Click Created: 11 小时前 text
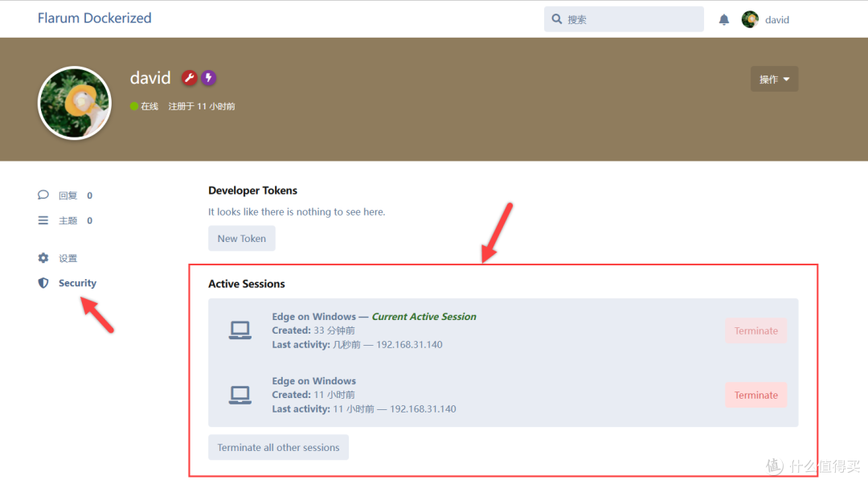This screenshot has height=484, width=868. [x=313, y=395]
